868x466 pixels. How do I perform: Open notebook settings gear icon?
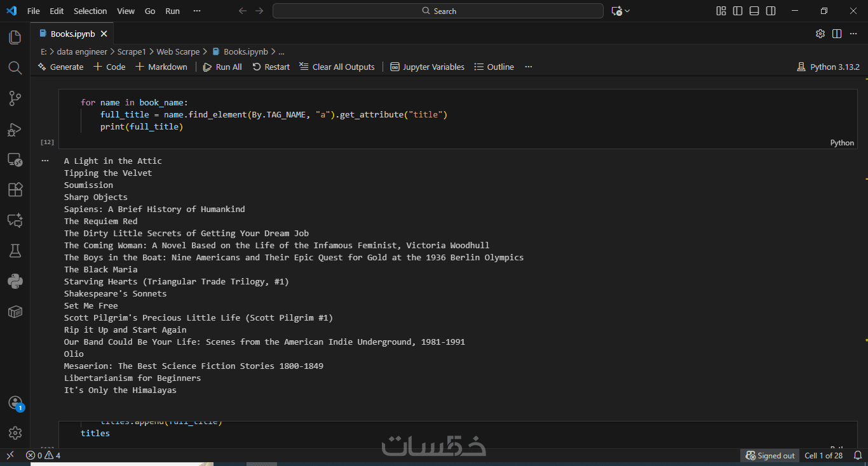point(820,34)
